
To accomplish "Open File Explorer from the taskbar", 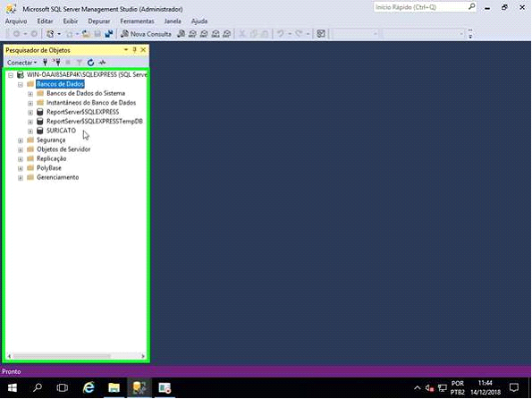I will pyautogui.click(x=114, y=387).
